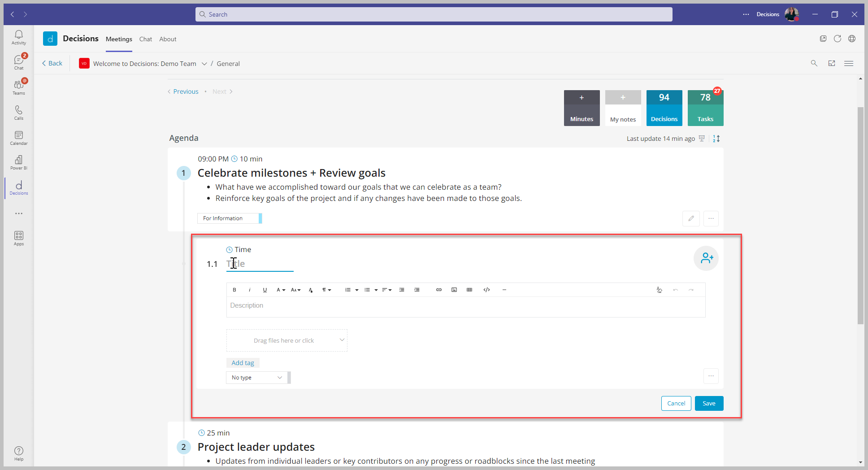Open the text color picker
The height and width of the screenshot is (470, 868).
(x=311, y=290)
